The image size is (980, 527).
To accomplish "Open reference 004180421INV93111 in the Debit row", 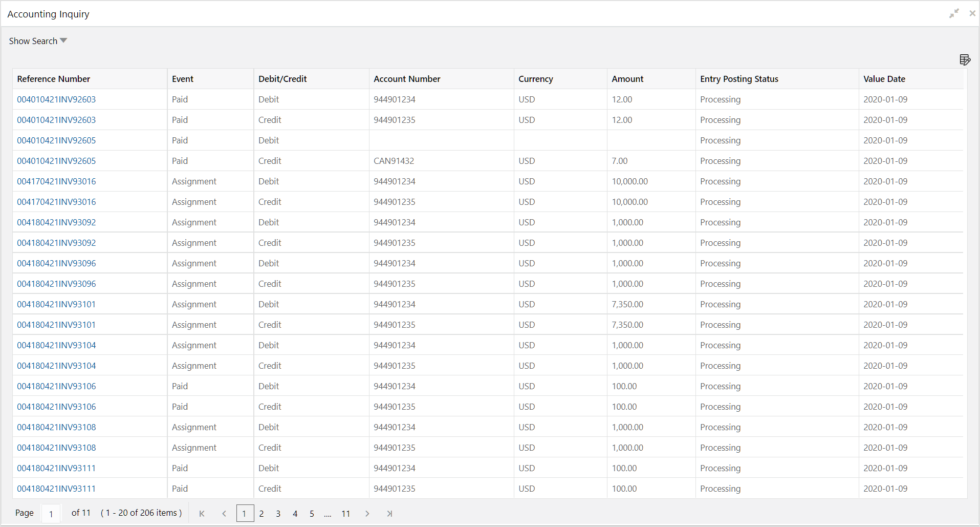I will pyautogui.click(x=56, y=468).
